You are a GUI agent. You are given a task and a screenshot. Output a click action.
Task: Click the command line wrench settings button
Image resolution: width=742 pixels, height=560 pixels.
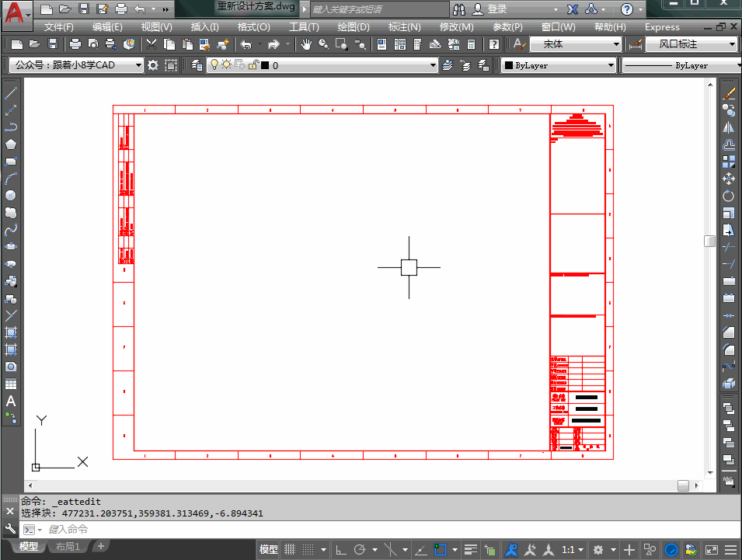(10, 528)
